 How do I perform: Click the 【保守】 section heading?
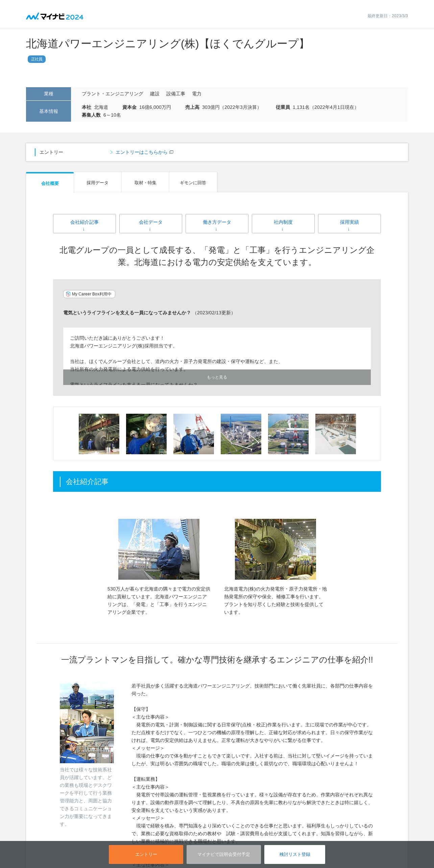(x=141, y=709)
